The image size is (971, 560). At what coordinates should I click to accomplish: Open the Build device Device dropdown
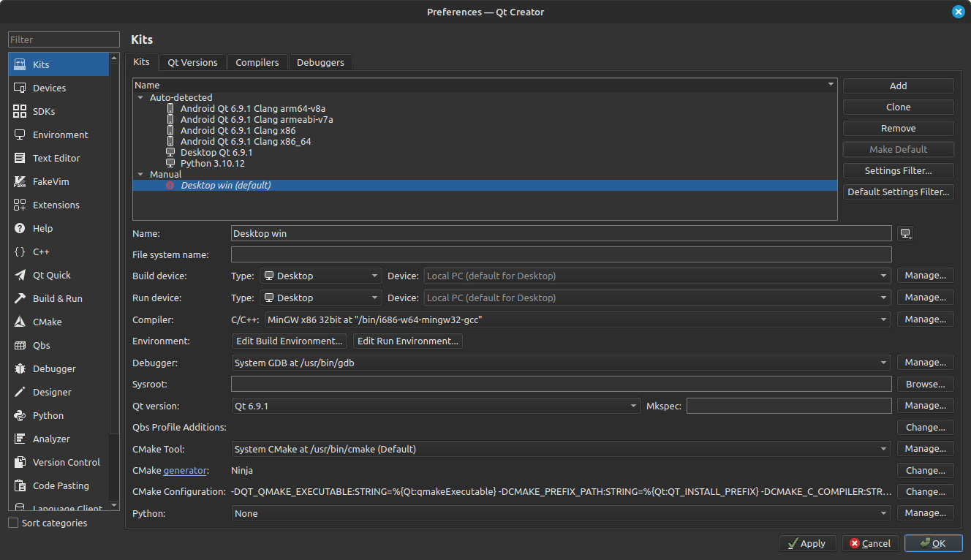click(657, 276)
